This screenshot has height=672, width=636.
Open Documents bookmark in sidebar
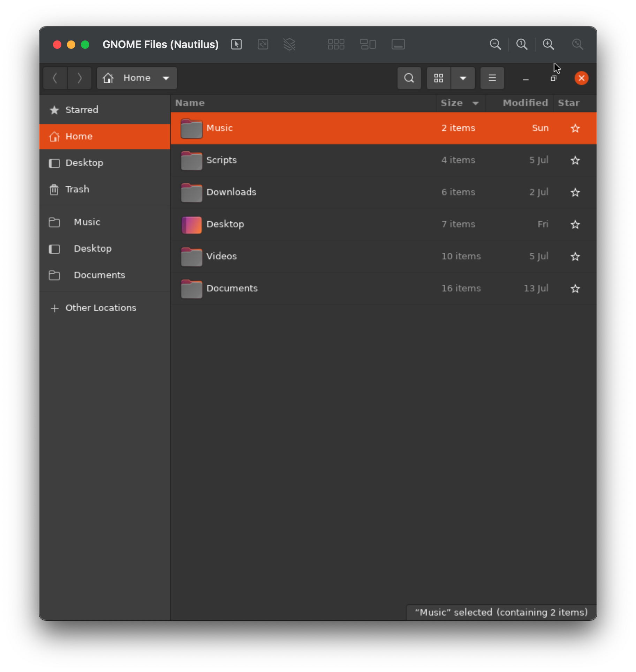[105, 275]
